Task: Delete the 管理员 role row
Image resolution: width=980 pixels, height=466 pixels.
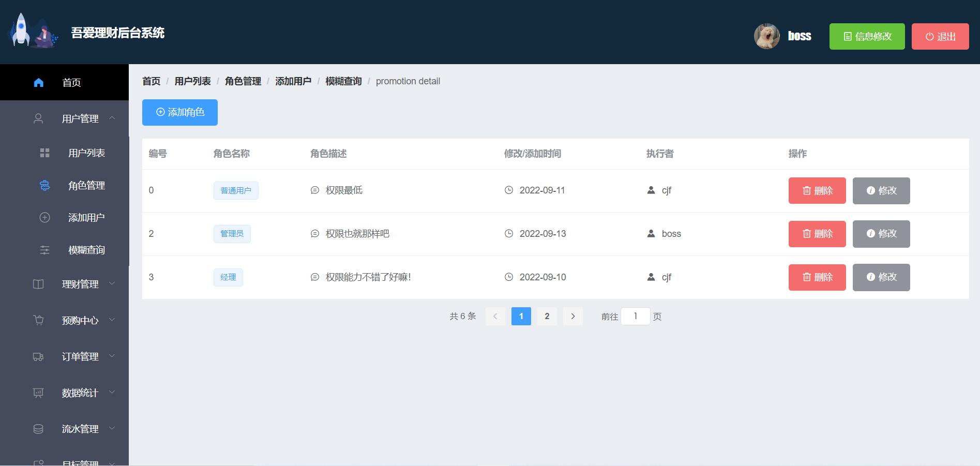Action: pyautogui.click(x=817, y=234)
